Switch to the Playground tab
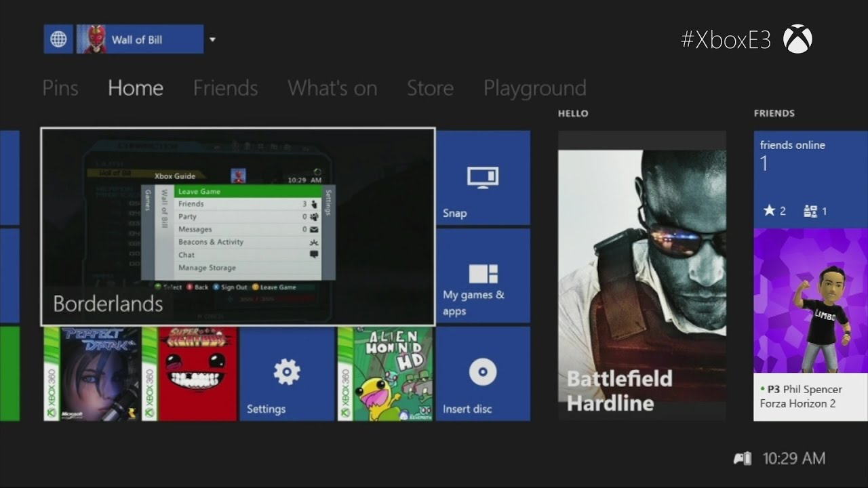Screen dimensions: 868x488 (535, 89)
